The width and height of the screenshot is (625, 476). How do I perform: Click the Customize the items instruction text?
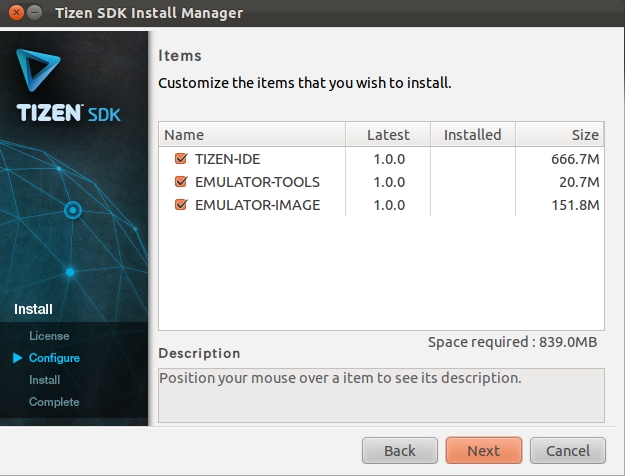point(305,83)
